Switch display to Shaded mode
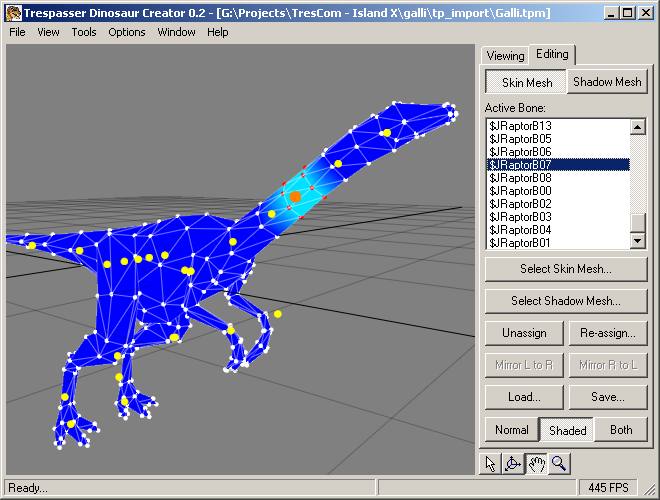The image size is (660, 500). click(x=567, y=430)
